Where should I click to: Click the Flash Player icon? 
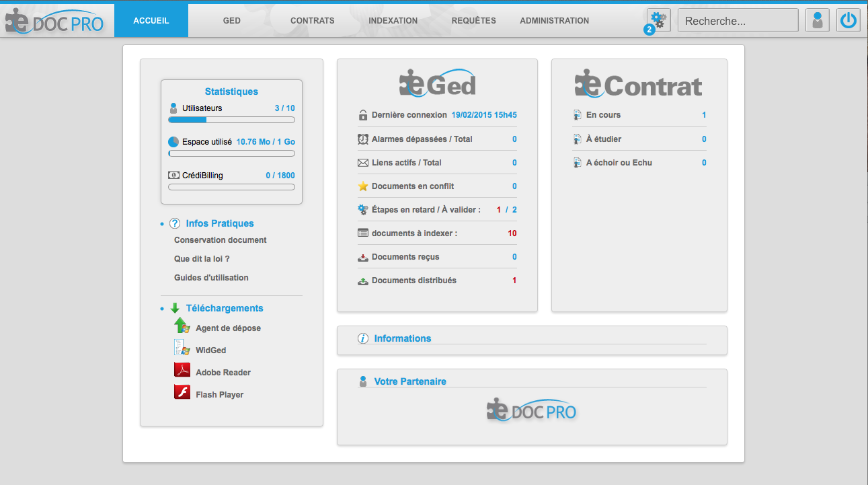(182, 393)
